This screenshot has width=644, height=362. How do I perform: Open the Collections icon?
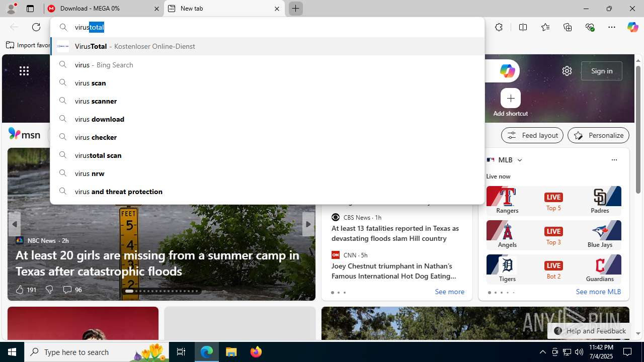[568, 27]
